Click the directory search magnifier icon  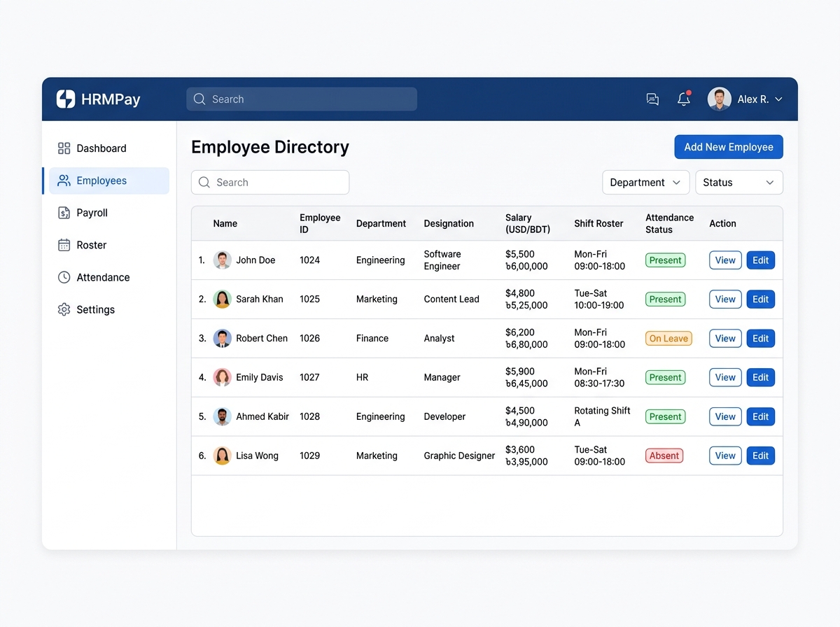click(204, 183)
